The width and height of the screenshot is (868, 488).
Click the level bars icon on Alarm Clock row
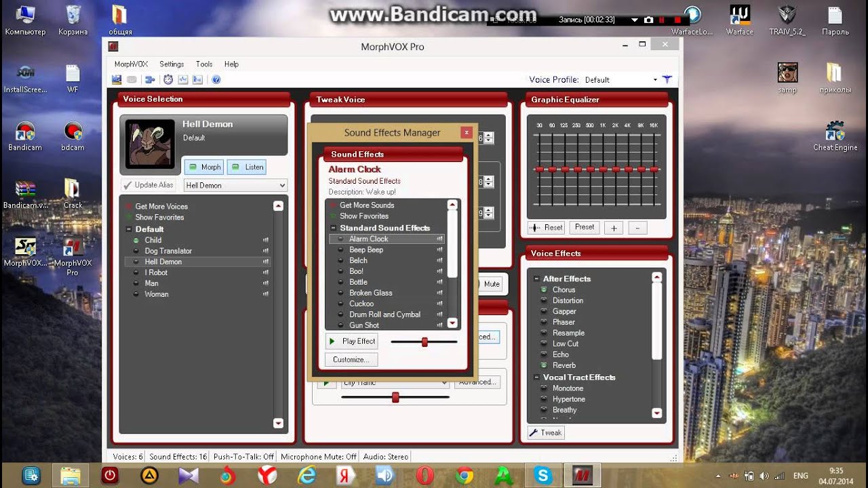coord(440,239)
